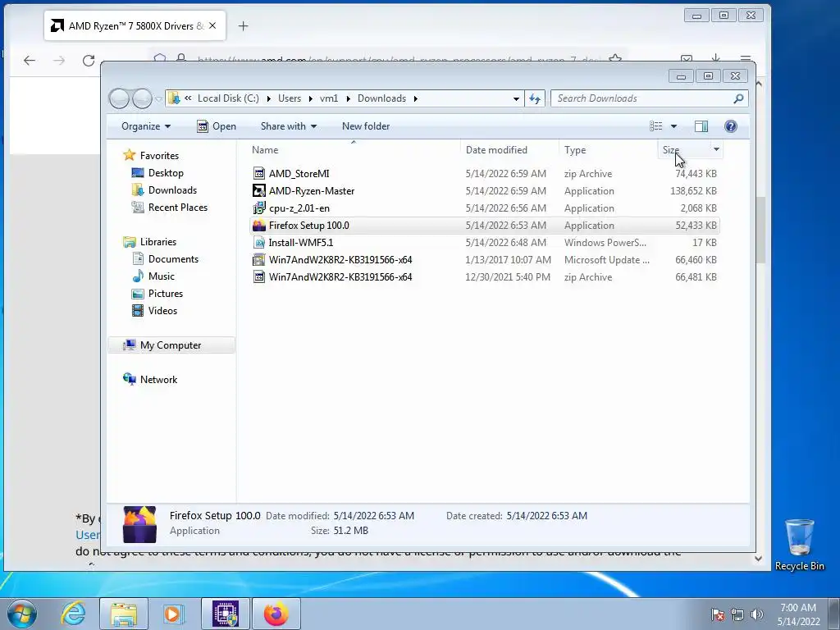840x630 pixels.
Task: Click the Explorer Back navigation button
Action: (119, 98)
